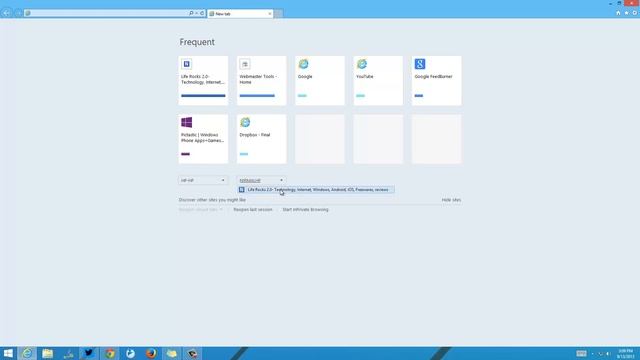640x360 pixels.
Task: Open the Windows Start button
Action: click(8, 353)
